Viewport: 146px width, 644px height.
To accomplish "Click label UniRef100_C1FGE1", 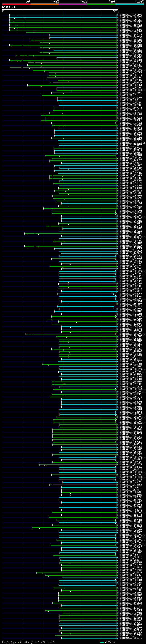I will tap(131, 636).
